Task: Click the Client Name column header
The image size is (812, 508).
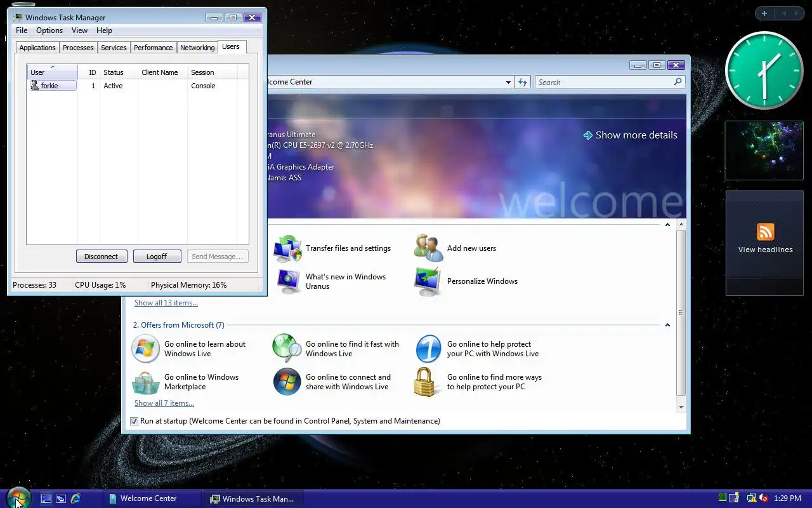Action: 162,72
